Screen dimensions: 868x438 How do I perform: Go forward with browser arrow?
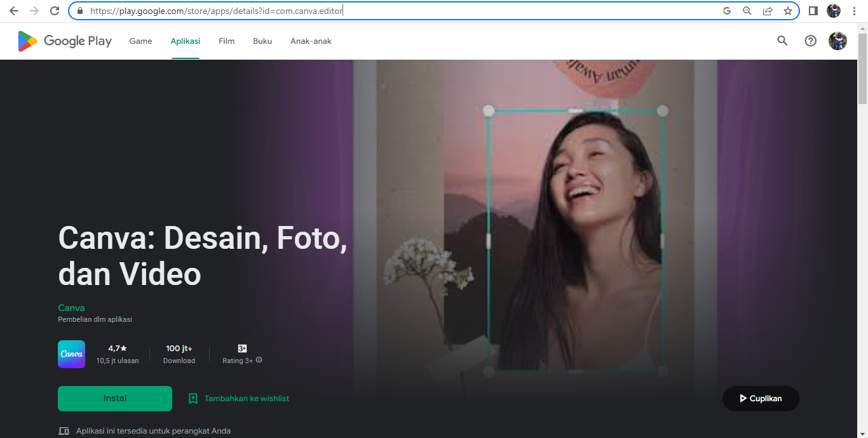click(x=34, y=11)
